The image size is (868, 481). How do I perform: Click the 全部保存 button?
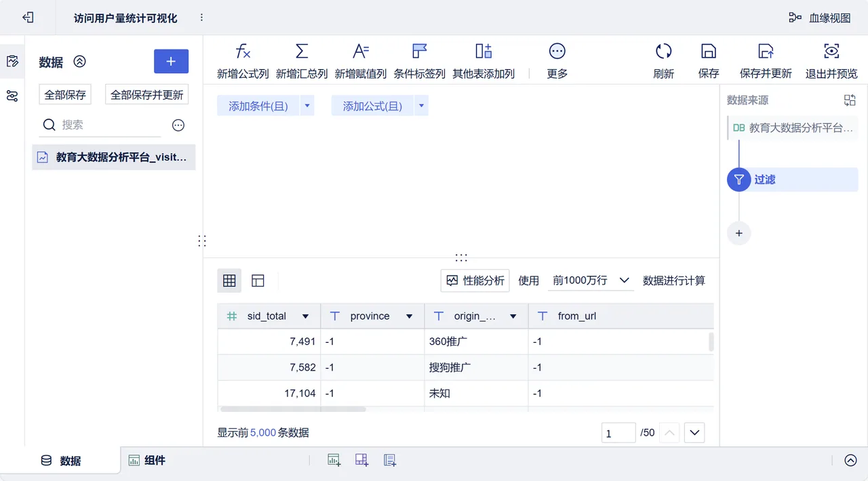[x=65, y=95]
